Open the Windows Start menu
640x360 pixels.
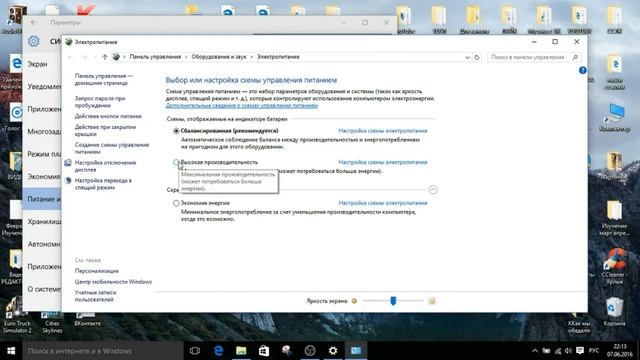tap(11, 351)
